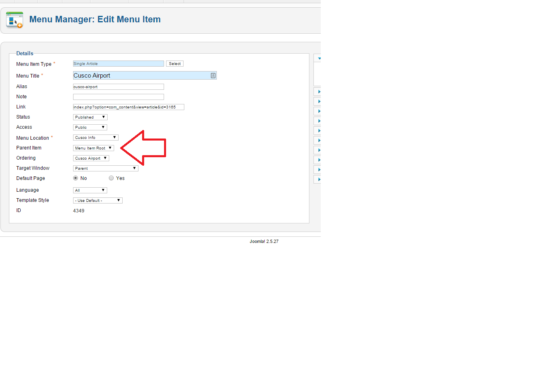Screen dimensions: 551x392
Task: Open the Target Window dropdown
Action: click(x=106, y=168)
